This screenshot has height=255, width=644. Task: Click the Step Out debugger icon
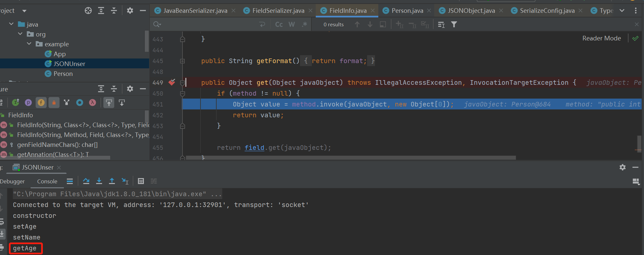(112, 181)
